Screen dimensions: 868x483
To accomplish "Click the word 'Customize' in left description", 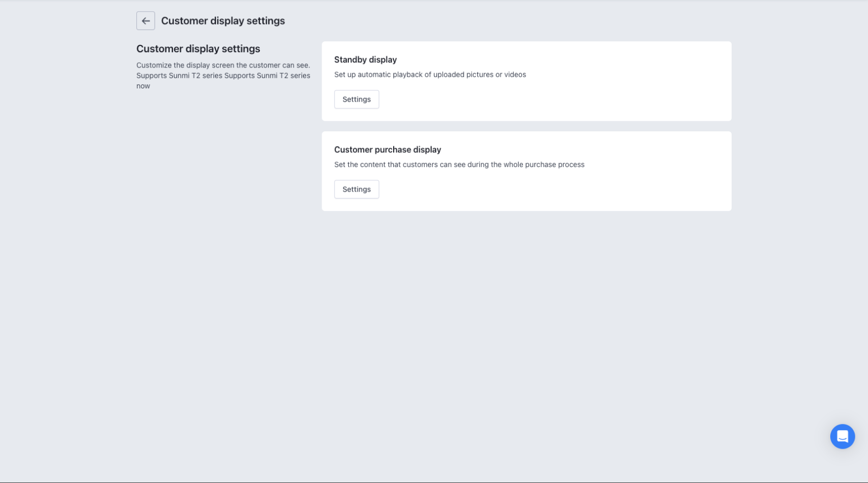I will click(x=154, y=65).
